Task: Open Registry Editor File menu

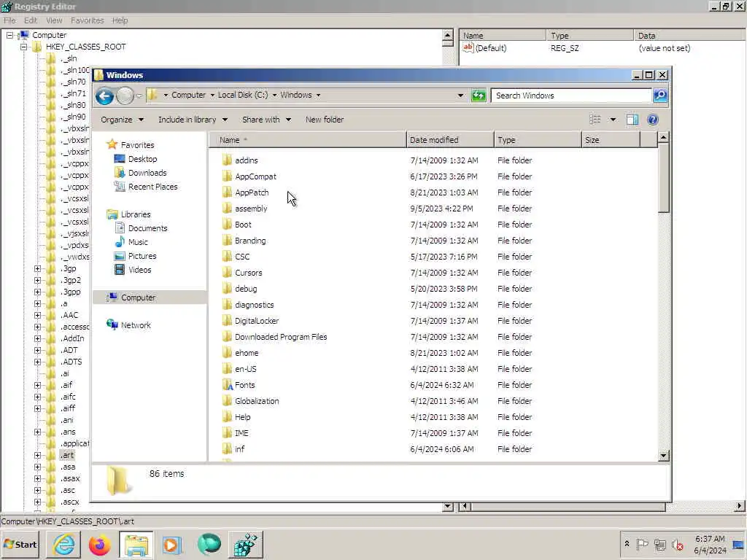Action: coord(9,20)
